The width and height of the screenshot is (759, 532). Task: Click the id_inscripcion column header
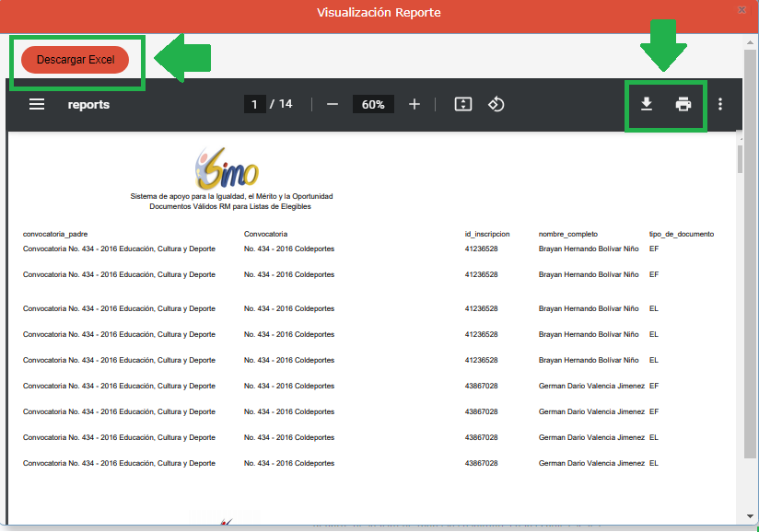[487, 234]
